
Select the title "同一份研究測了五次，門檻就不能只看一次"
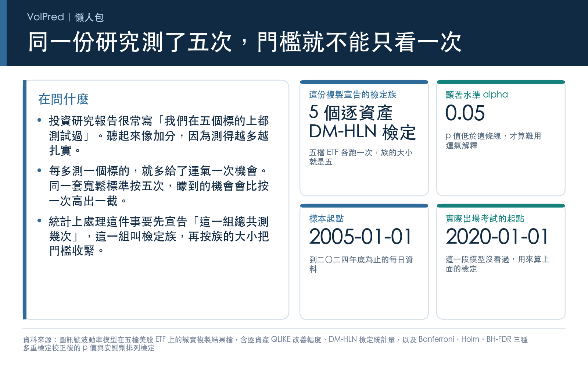click(245, 42)
